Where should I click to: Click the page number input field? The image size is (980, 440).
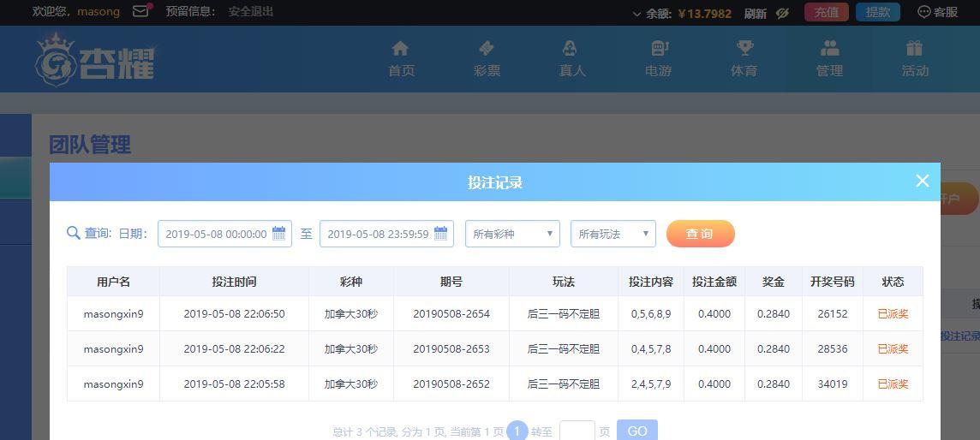[x=577, y=431]
